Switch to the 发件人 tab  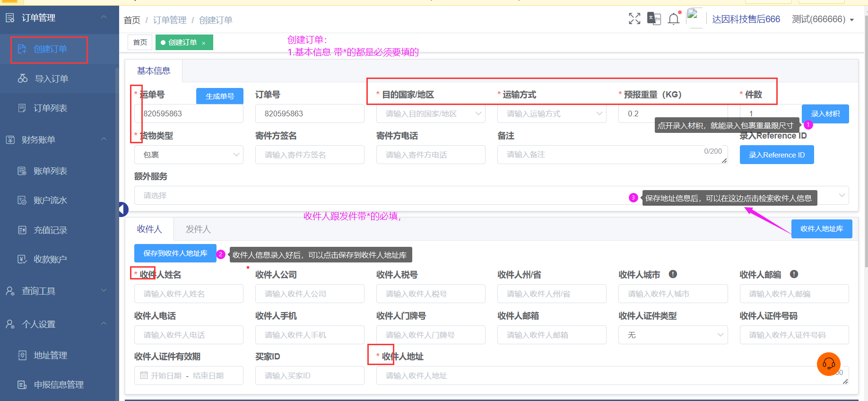[x=198, y=229]
